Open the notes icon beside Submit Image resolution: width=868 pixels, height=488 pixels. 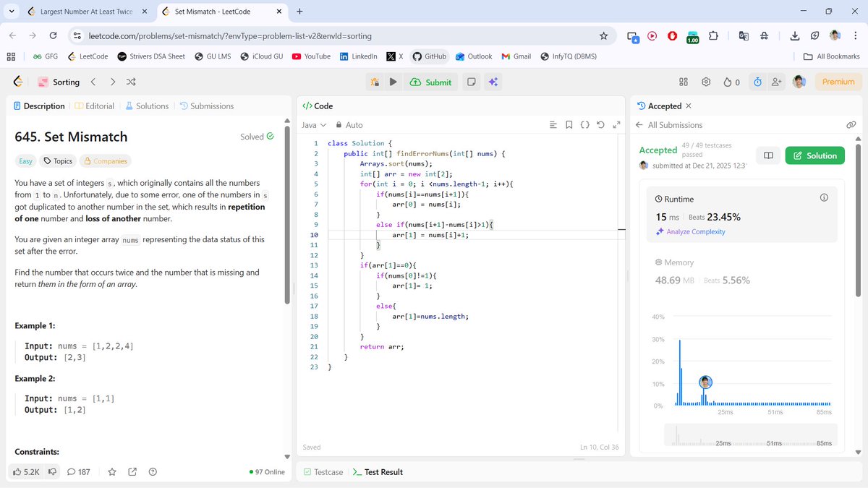[472, 82]
